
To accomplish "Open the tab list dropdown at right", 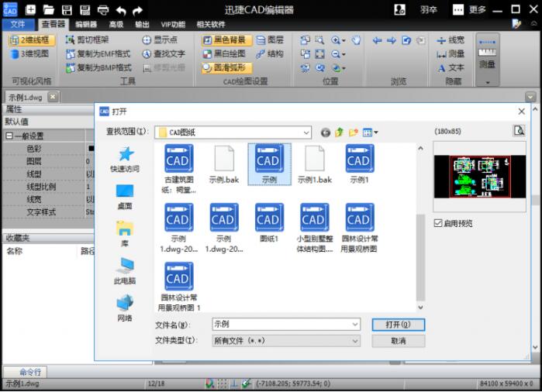I will click(530, 97).
